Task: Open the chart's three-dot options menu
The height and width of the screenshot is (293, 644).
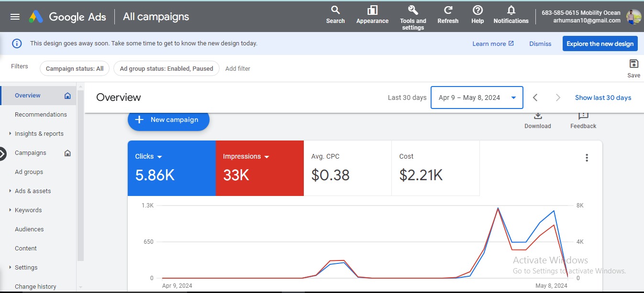Action: coord(587,158)
